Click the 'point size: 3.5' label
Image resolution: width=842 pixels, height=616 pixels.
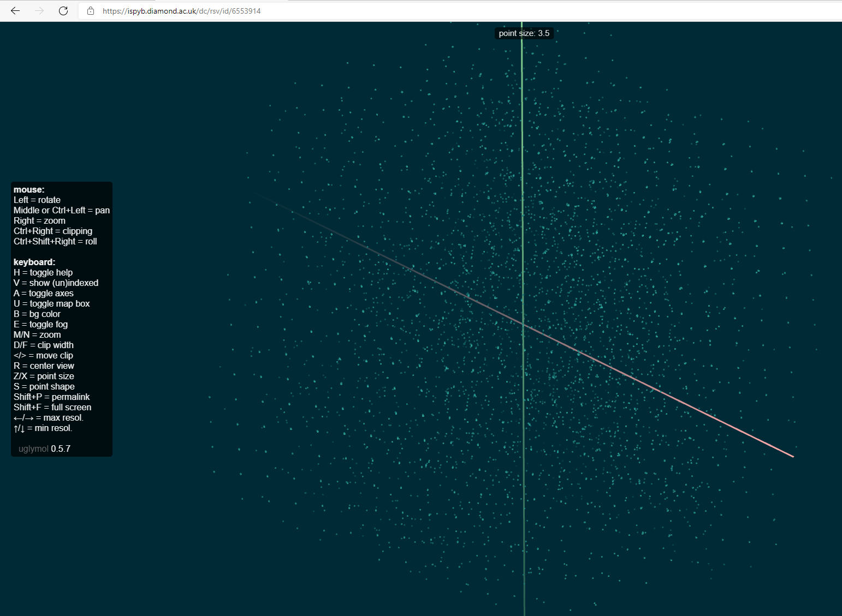524,33
